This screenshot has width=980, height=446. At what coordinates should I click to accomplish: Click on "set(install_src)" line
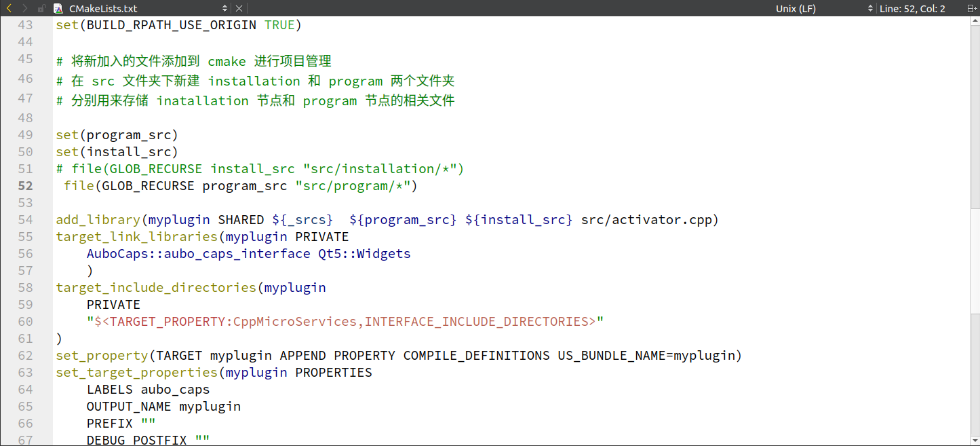coord(117,151)
